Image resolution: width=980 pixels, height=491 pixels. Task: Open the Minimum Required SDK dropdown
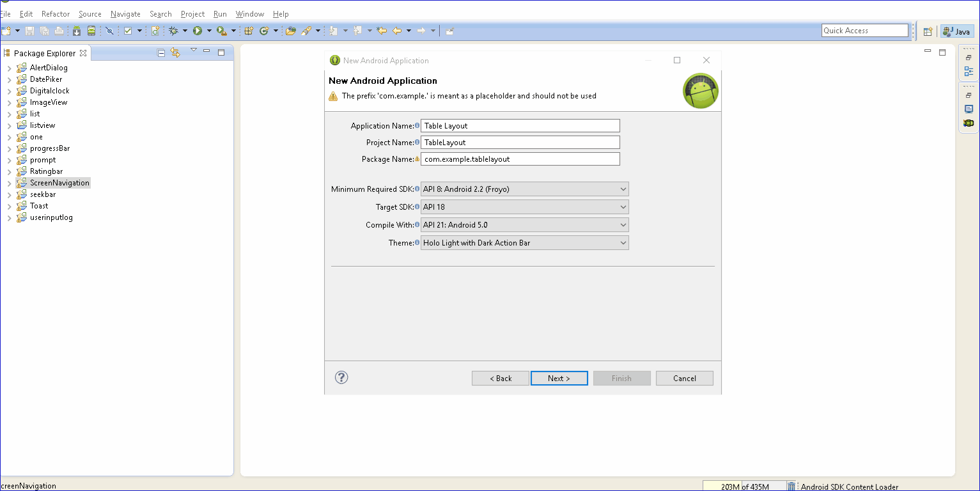click(524, 189)
